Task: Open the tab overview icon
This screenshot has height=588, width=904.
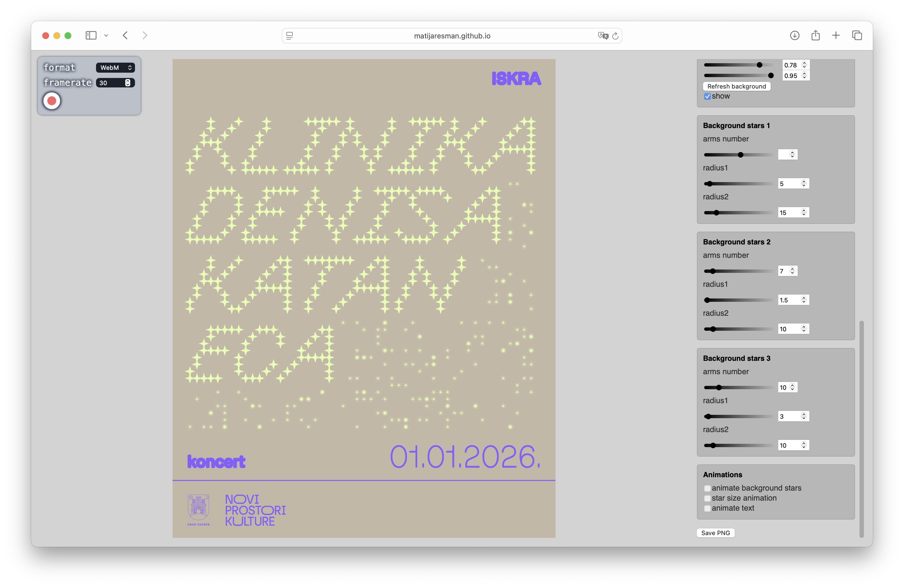Action: click(x=857, y=35)
